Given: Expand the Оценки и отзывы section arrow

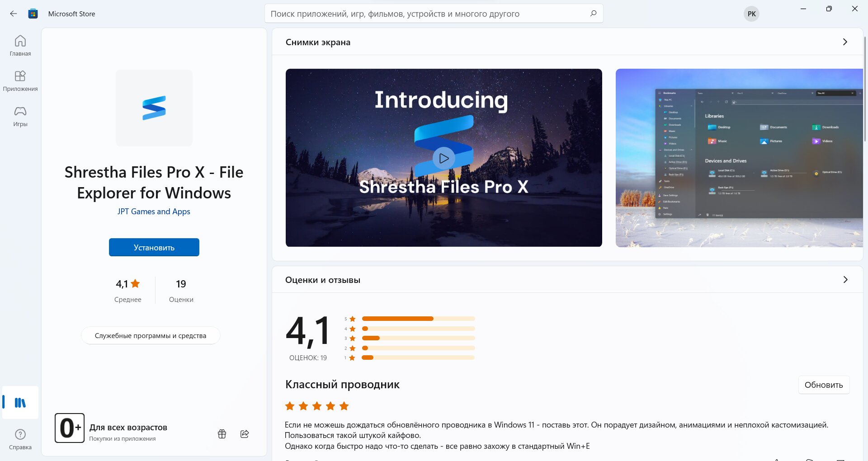Looking at the screenshot, I should 845,279.
